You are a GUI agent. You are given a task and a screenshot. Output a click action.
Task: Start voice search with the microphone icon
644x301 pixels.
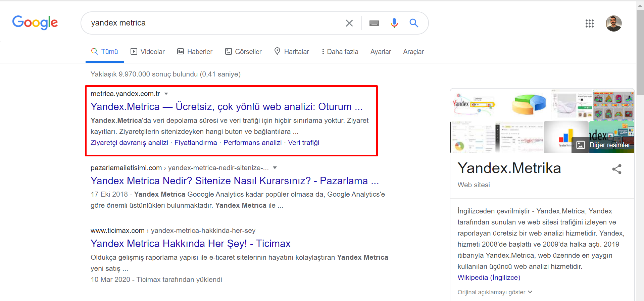click(x=394, y=23)
